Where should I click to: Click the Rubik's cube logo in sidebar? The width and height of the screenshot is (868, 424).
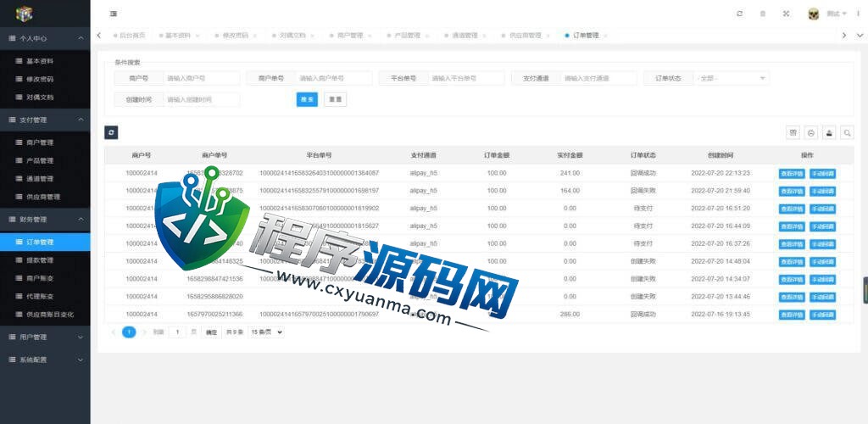click(x=24, y=14)
